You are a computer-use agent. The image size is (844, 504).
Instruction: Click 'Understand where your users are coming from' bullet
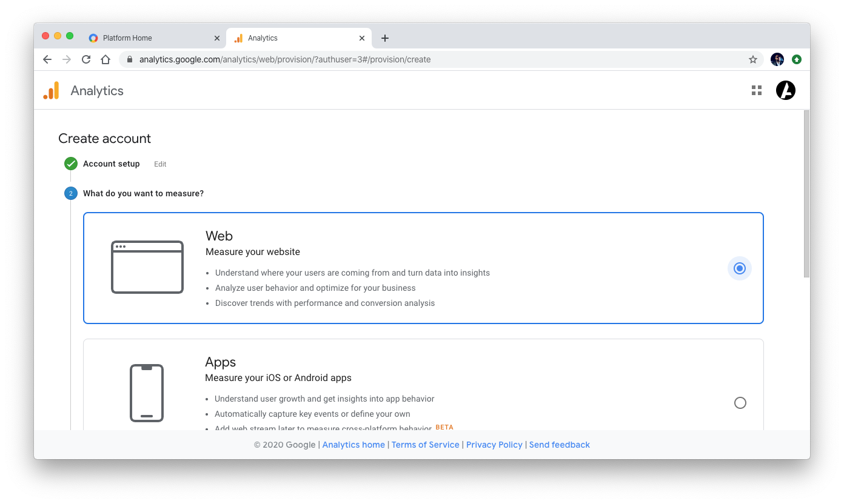point(352,273)
